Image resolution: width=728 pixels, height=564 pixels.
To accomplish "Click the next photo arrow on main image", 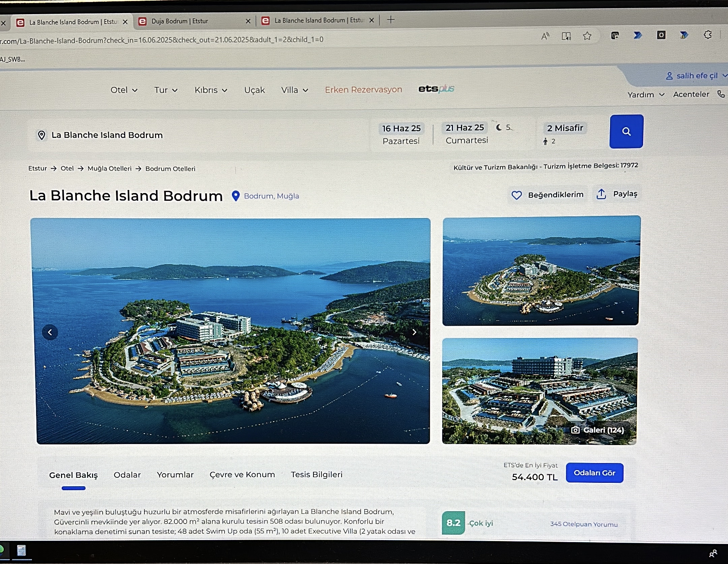I will [x=414, y=332].
